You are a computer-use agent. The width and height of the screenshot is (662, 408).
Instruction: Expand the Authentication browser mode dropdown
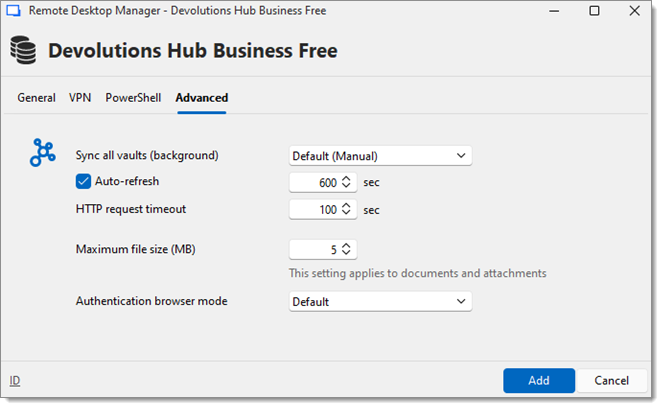click(380, 301)
